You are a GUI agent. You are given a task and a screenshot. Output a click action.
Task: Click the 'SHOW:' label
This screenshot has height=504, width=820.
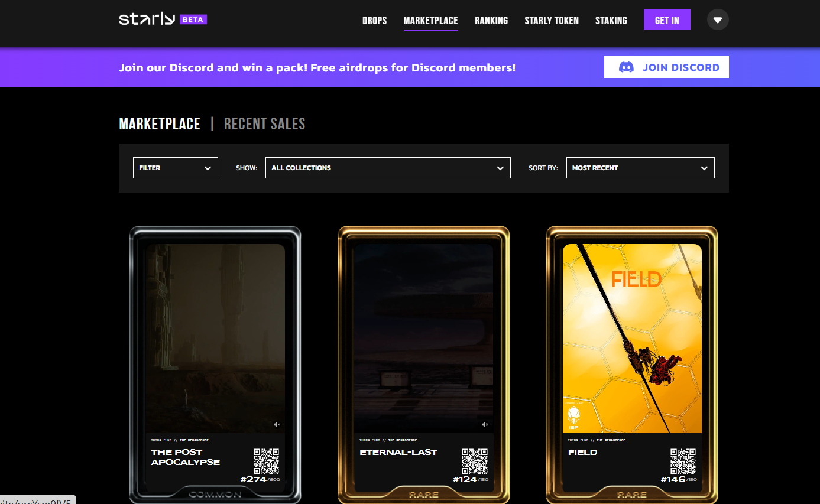coord(247,168)
